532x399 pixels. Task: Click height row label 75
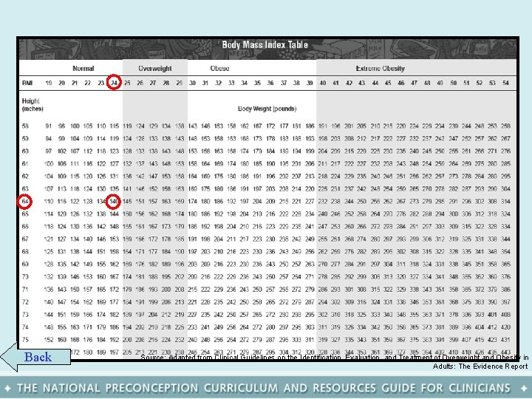pos(25,340)
